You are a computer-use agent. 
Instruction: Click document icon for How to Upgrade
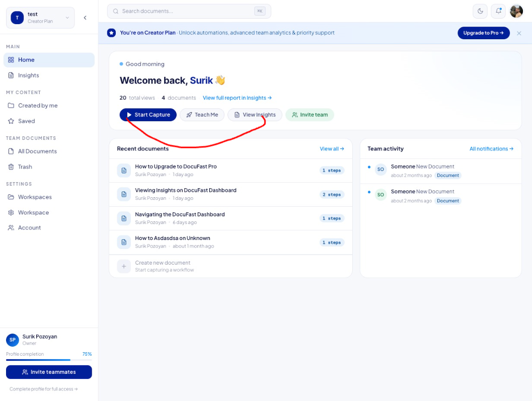124,171
